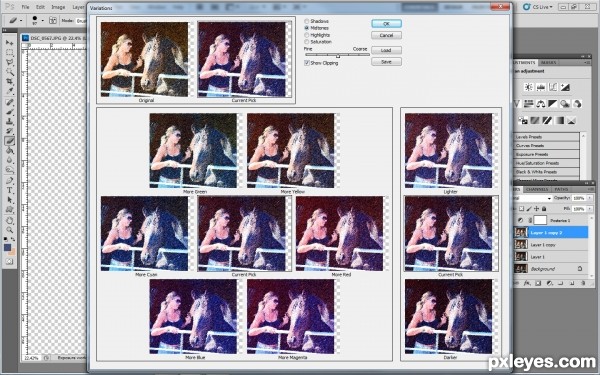Choose the Shadows radio button

tap(307, 21)
